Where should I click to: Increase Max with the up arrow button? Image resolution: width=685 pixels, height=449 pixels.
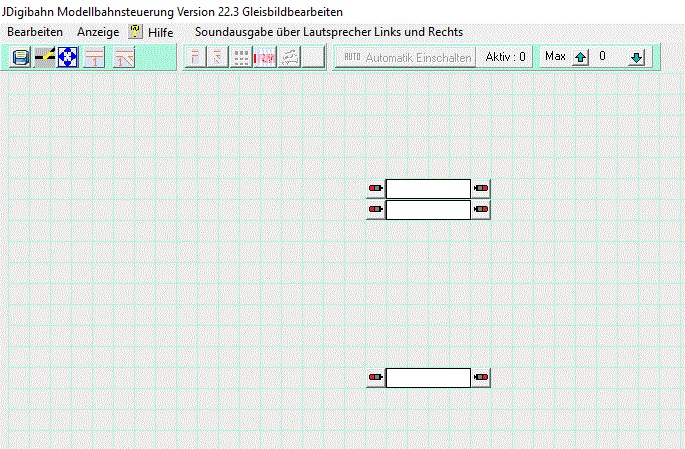coord(581,57)
